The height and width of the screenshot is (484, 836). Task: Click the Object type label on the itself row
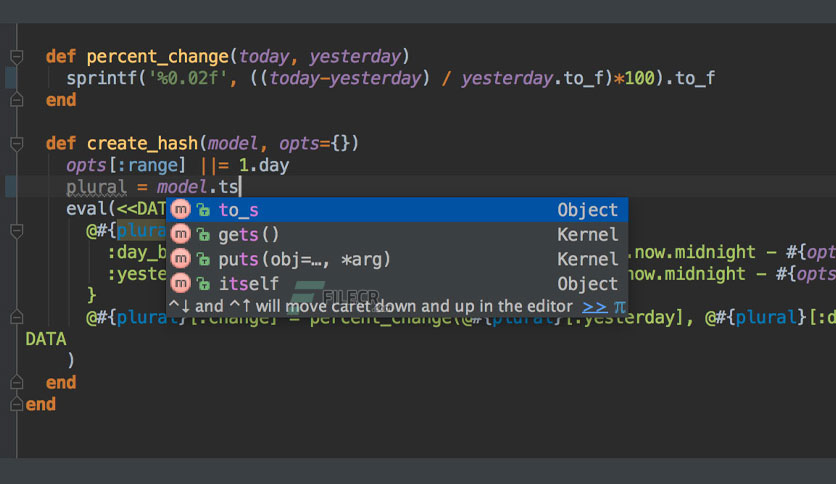(x=588, y=284)
